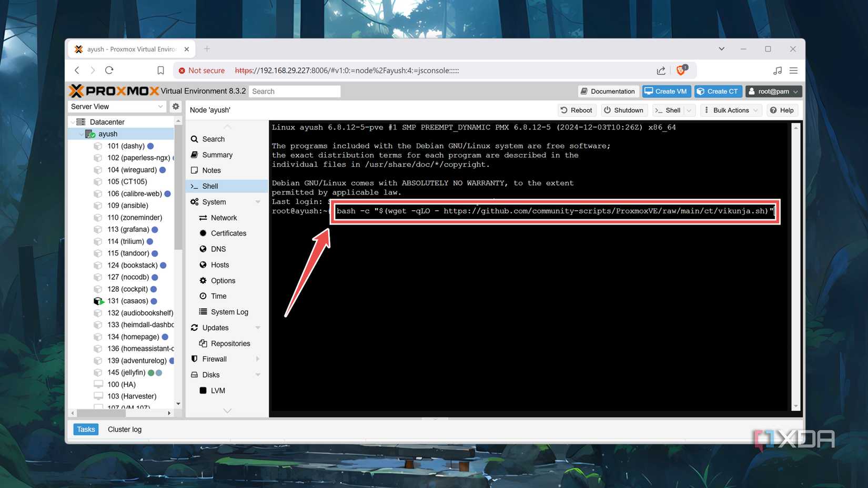Screen dimensions: 868x488
Task: Collapse the Datacenter tree node
Action: click(x=74, y=121)
